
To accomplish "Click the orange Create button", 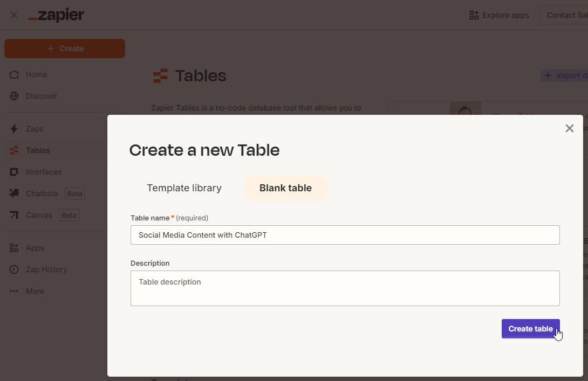I will [65, 49].
